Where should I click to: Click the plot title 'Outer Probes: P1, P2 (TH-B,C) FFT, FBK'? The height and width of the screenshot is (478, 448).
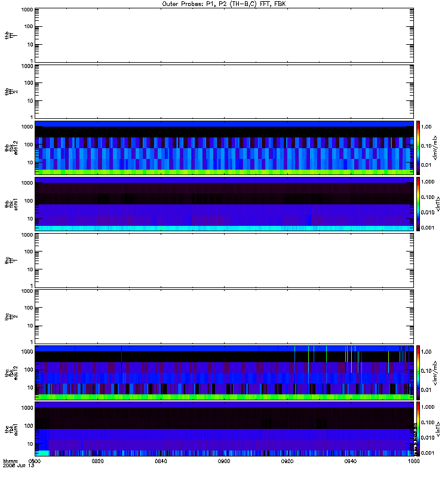223,4
